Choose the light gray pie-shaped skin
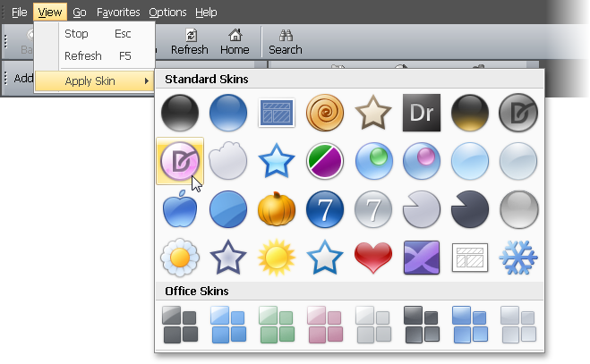The height and width of the screenshot is (364, 590). coord(422,209)
